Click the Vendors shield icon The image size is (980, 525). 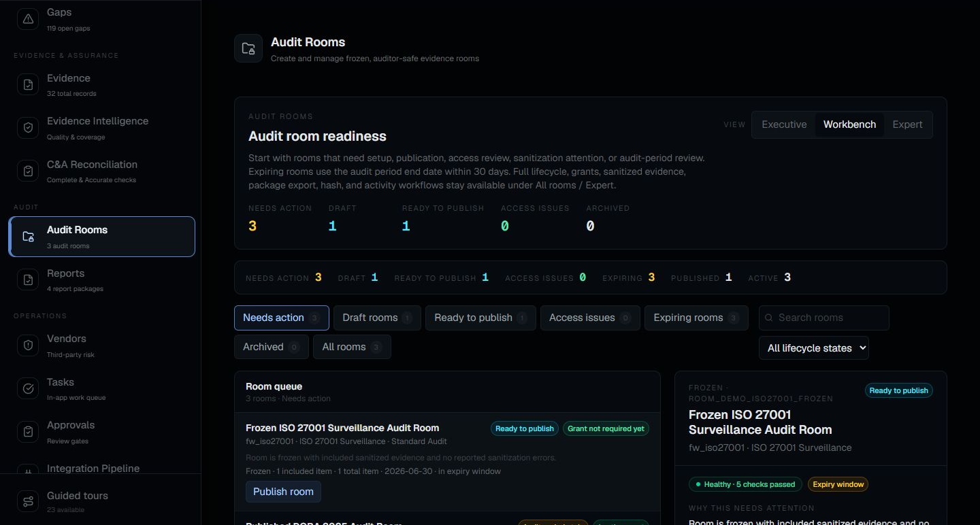(x=28, y=345)
